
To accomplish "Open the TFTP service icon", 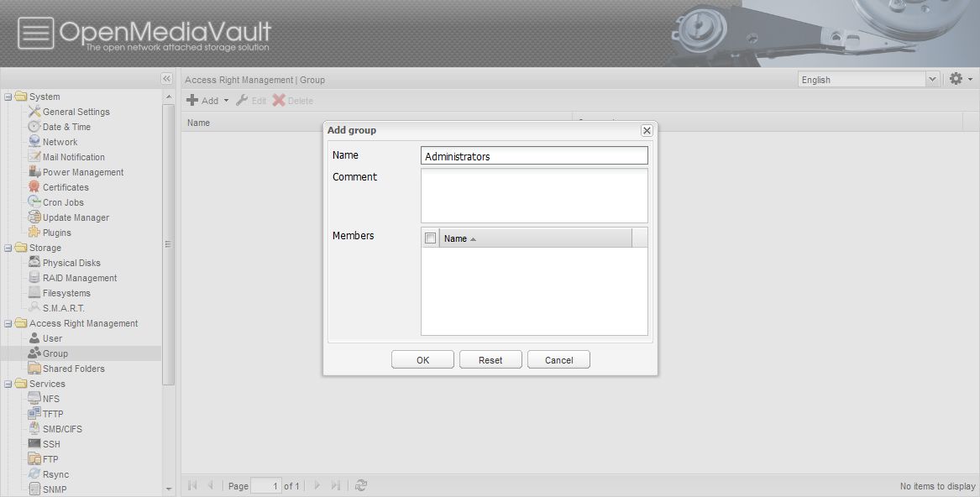I will pyautogui.click(x=34, y=413).
